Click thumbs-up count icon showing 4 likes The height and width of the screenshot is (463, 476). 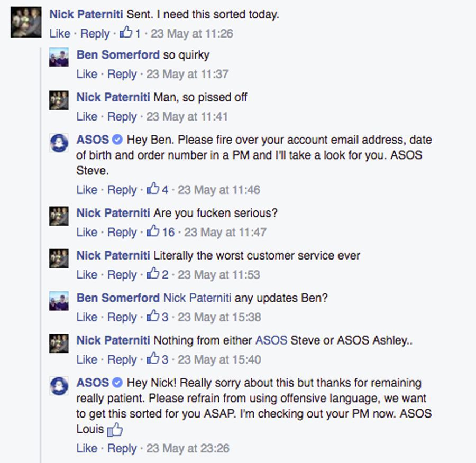153,188
